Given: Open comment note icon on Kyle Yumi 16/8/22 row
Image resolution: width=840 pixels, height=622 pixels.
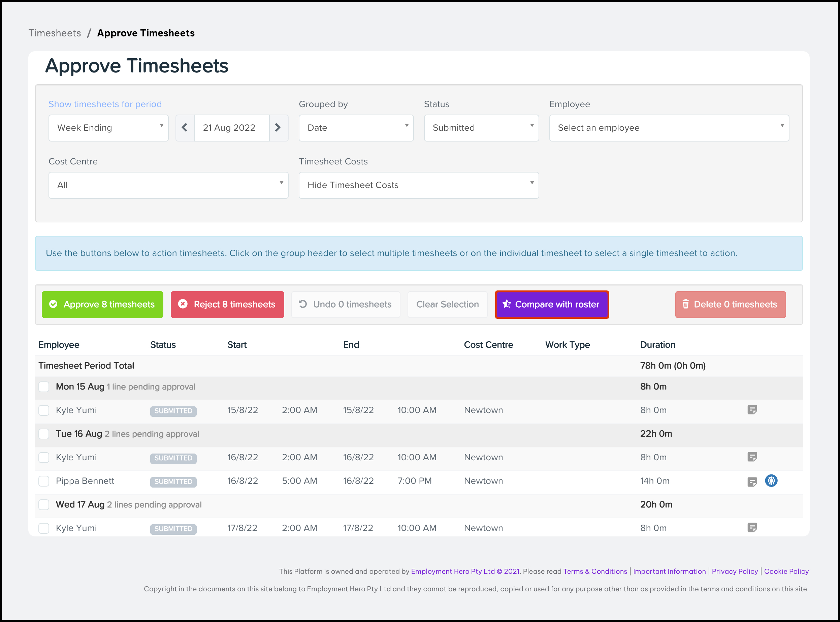Looking at the screenshot, I should 752,457.
